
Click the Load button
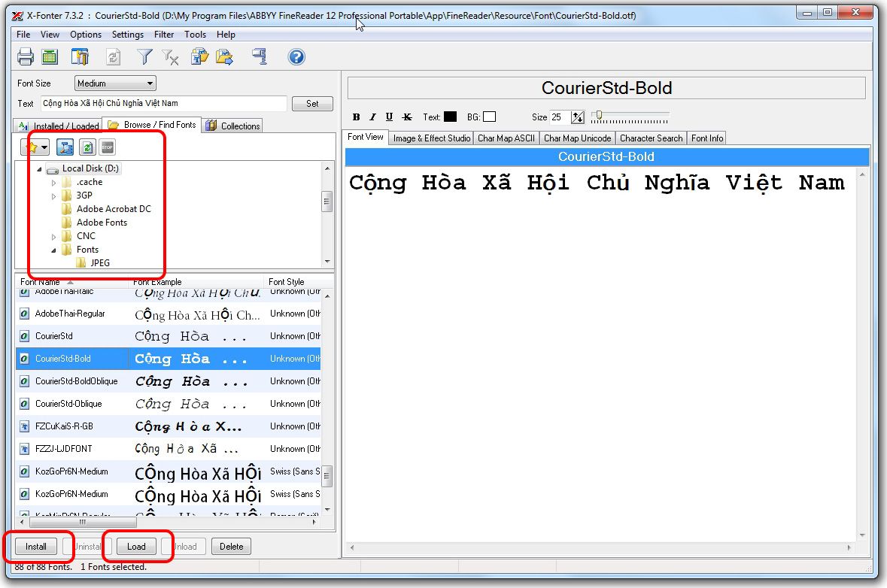point(136,546)
